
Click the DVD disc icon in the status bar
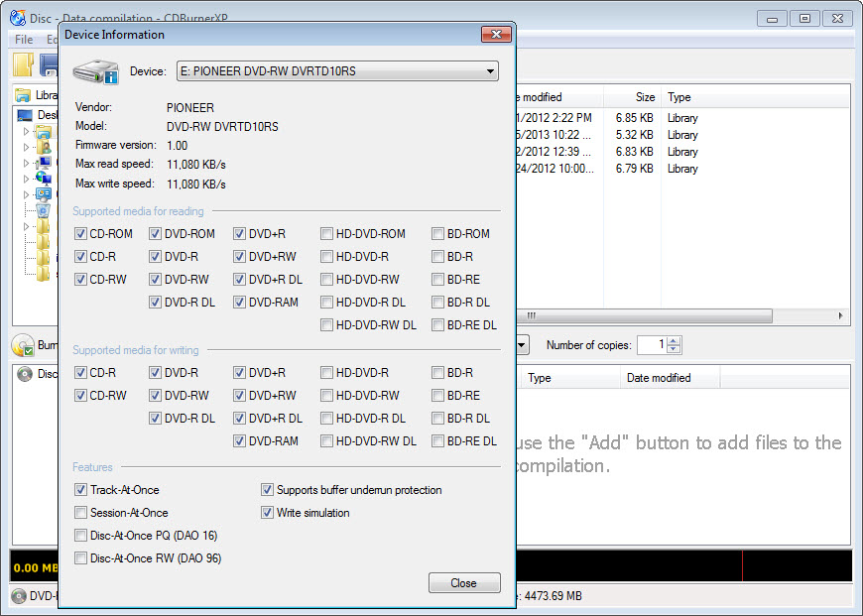(x=19, y=596)
